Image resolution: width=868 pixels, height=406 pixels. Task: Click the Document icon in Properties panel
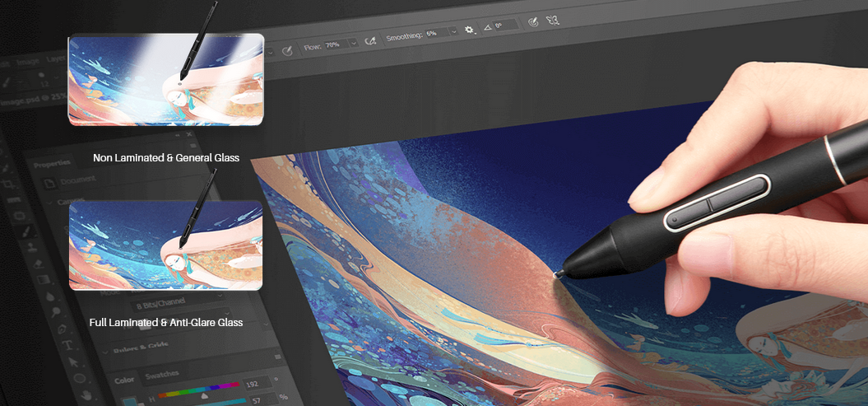point(49,184)
